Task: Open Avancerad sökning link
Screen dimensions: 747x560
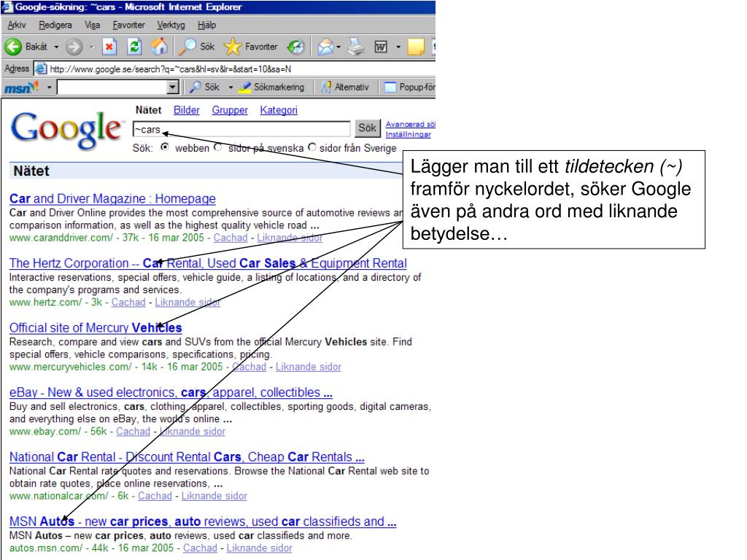Action: [410, 124]
